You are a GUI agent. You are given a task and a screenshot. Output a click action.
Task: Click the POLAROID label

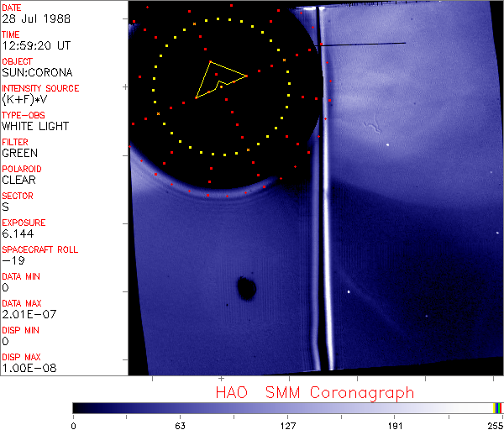point(22,169)
